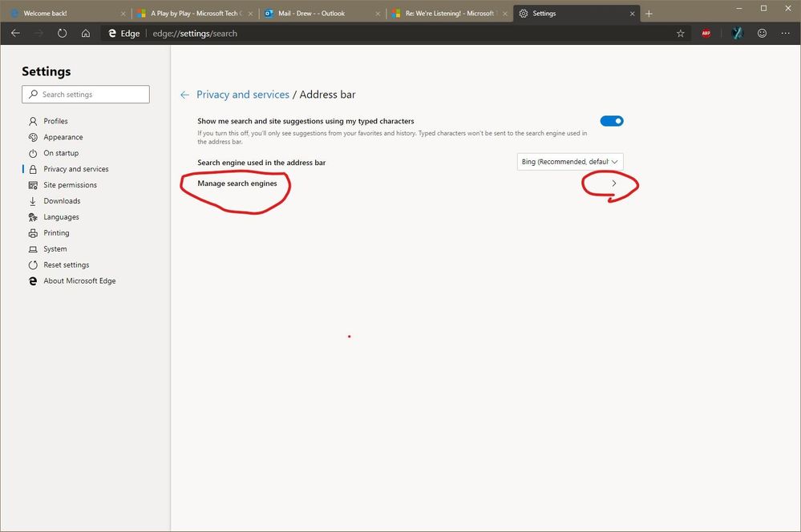This screenshot has width=801, height=532.
Task: Click the System laptop icon
Action: tap(33, 249)
